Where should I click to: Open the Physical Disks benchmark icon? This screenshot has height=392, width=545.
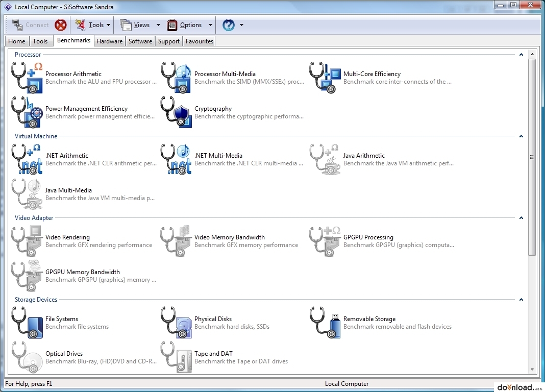[x=176, y=323]
